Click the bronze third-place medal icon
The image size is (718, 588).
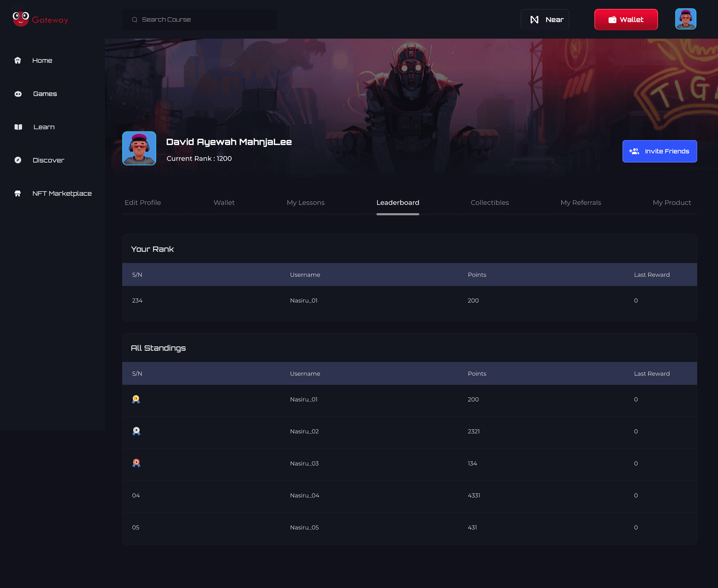136,463
